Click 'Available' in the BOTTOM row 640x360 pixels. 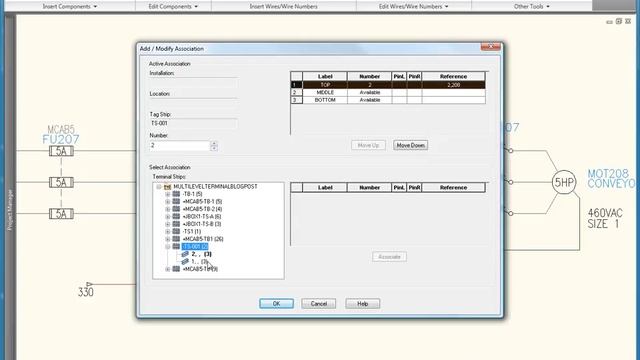370,100
